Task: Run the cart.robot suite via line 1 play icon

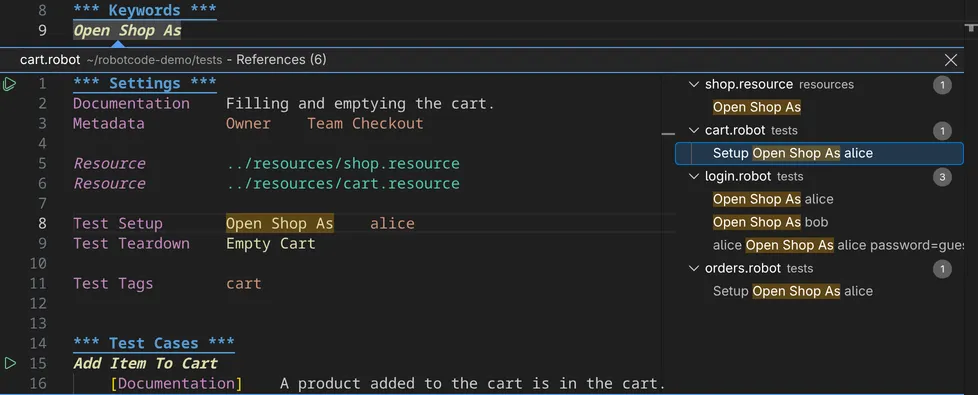Action: click(9, 83)
